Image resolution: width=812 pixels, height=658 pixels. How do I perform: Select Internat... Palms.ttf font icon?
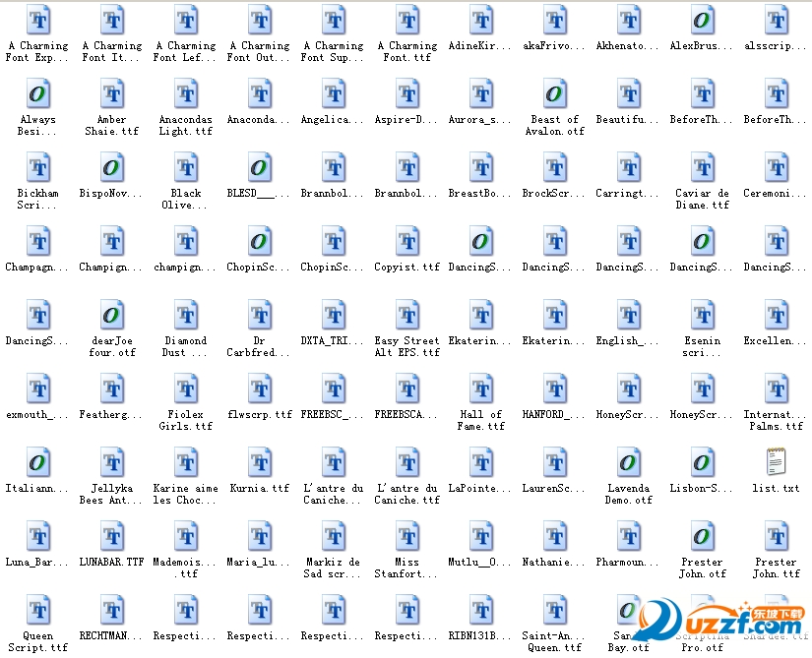pyautogui.click(x=777, y=389)
